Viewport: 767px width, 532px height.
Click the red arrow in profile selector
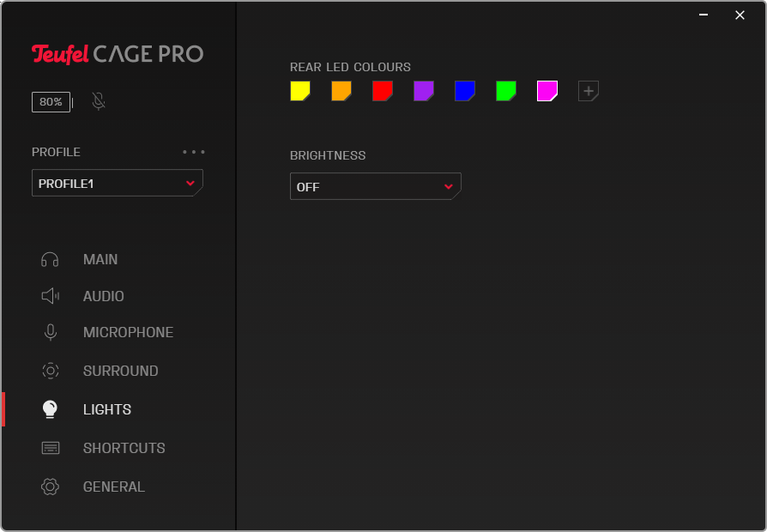(190, 183)
